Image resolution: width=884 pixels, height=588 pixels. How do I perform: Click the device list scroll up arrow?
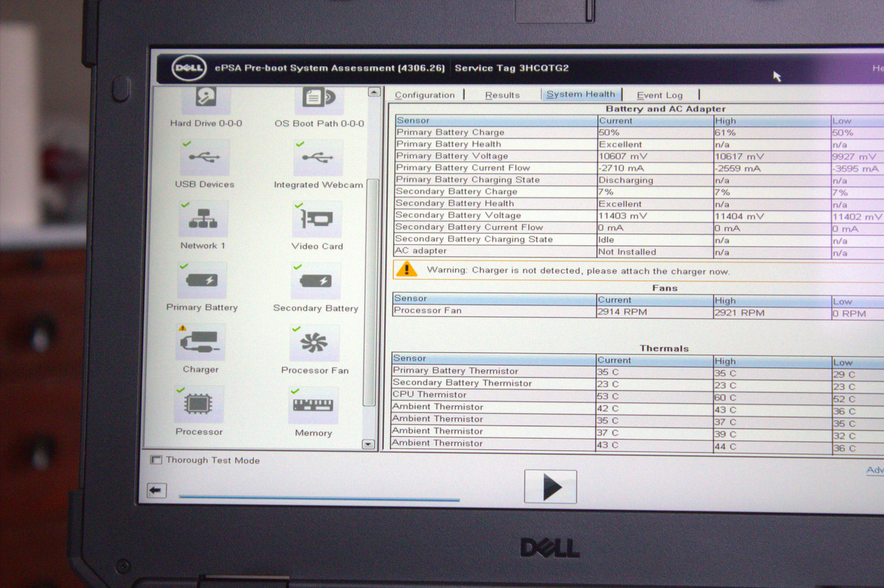(x=374, y=92)
